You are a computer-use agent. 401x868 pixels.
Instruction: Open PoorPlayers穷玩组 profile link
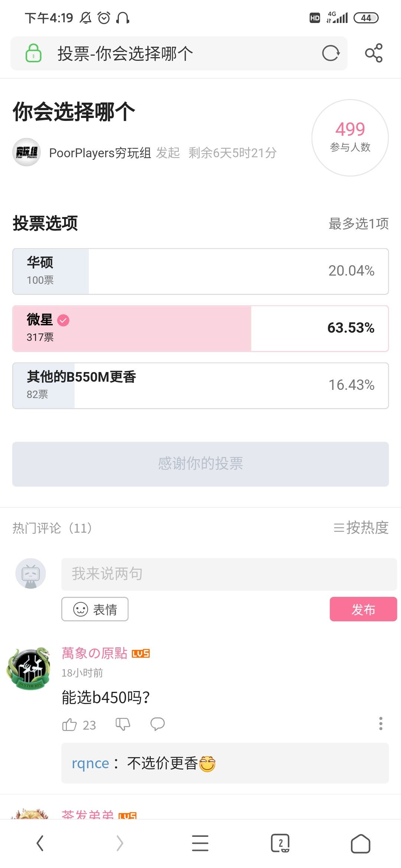pos(100,153)
